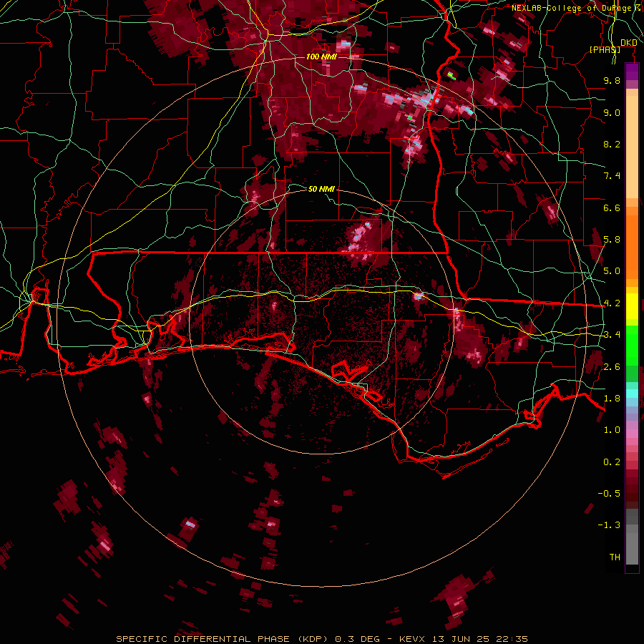The height and width of the screenshot is (644, 644).
Task: Click the 3.4 value on the scale
Action: click(612, 335)
